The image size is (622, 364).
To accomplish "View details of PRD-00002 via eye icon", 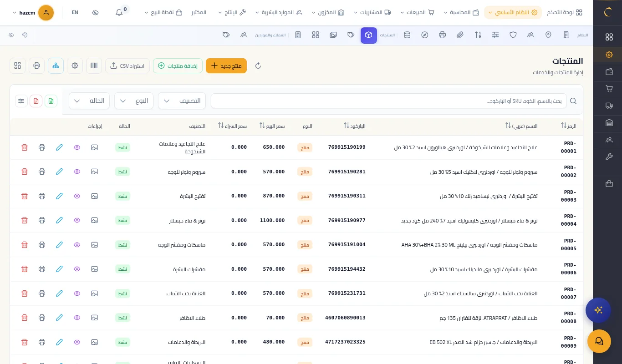I will point(77,172).
